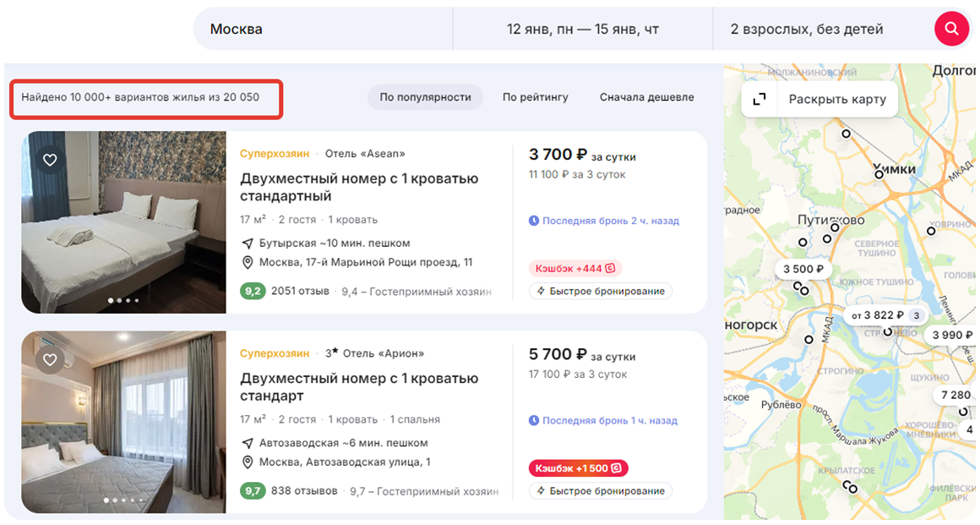Favorite the Asean hotel with heart icon
Viewport: 980px width, 525px height.
coord(50,160)
